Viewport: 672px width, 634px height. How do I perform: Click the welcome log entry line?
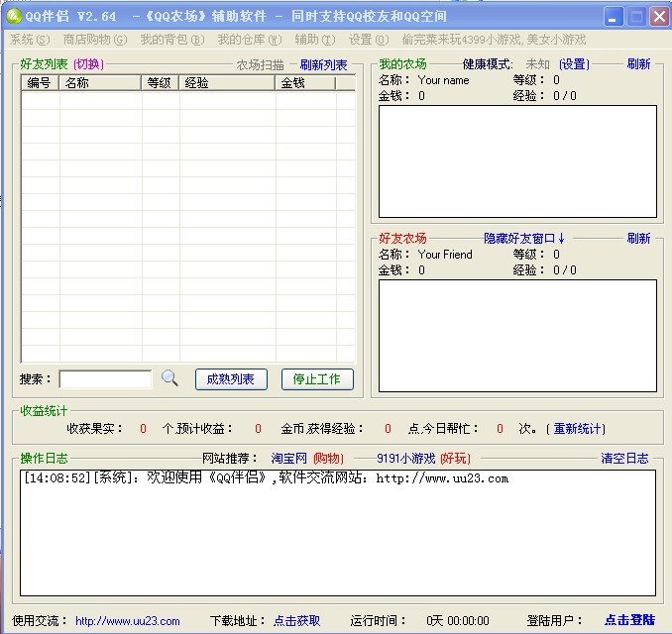click(x=266, y=478)
